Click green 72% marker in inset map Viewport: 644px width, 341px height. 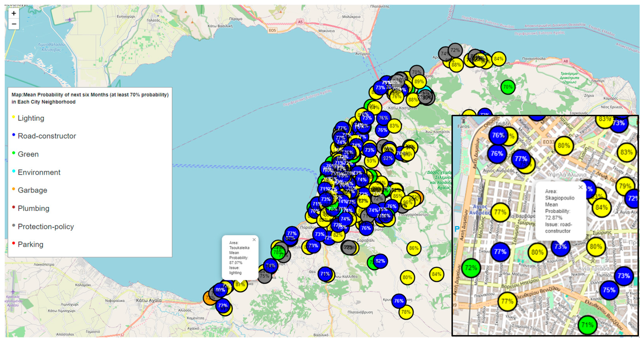(x=471, y=268)
